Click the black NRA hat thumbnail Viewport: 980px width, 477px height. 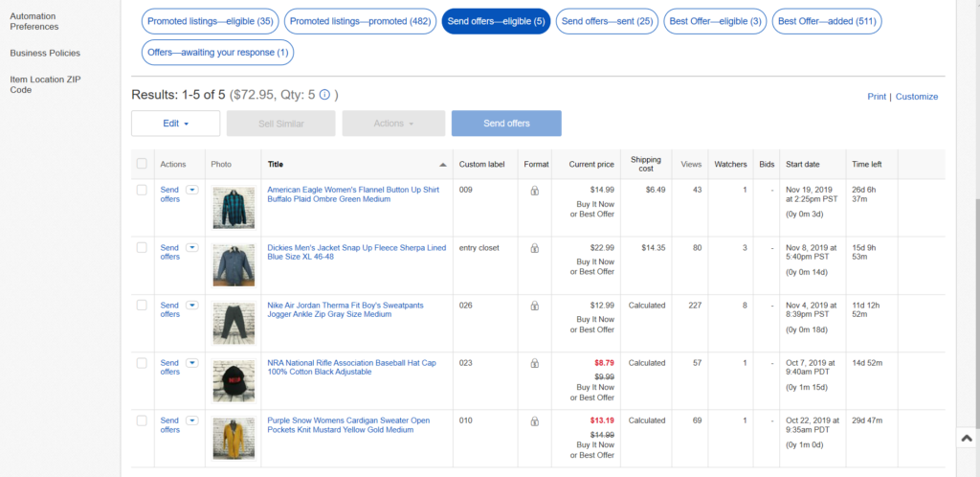(234, 380)
